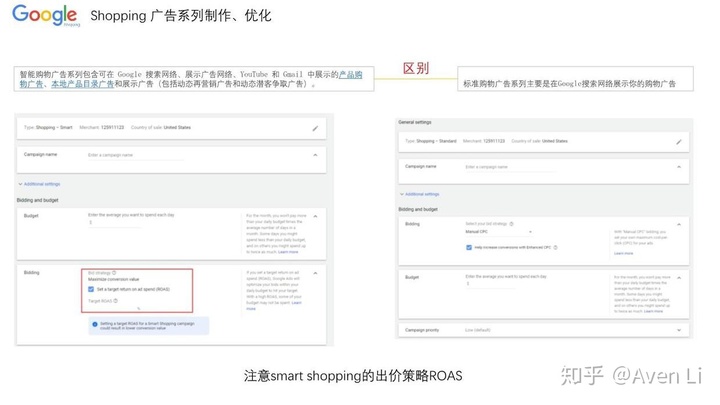Click campaign name field in Standard panel

point(510,168)
